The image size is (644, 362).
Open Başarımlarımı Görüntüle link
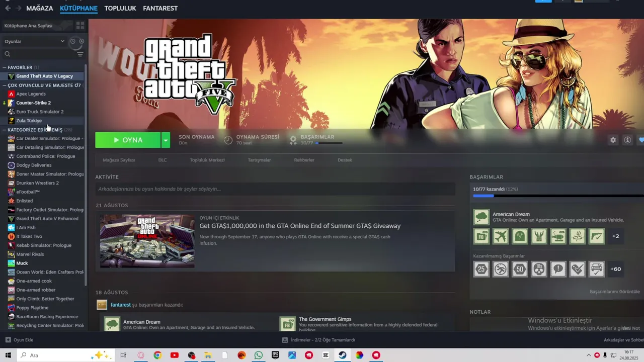pos(614,292)
